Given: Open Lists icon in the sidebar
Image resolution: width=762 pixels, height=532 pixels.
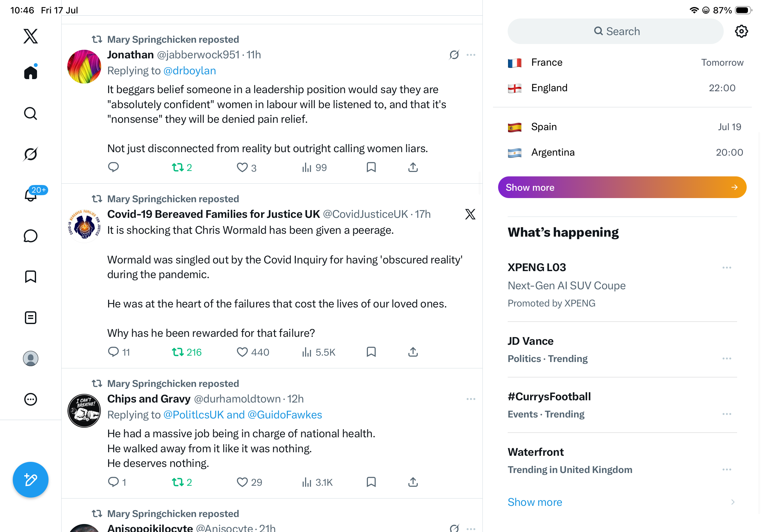Looking at the screenshot, I should (x=31, y=318).
